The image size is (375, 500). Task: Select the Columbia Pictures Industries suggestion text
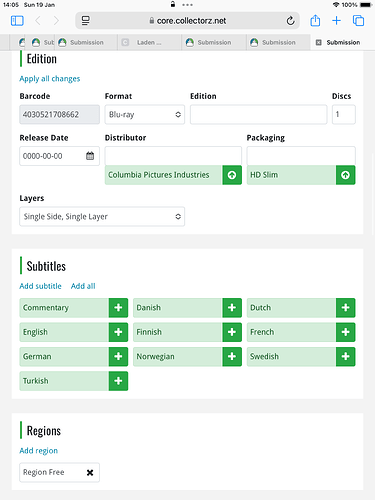pyautogui.click(x=159, y=175)
